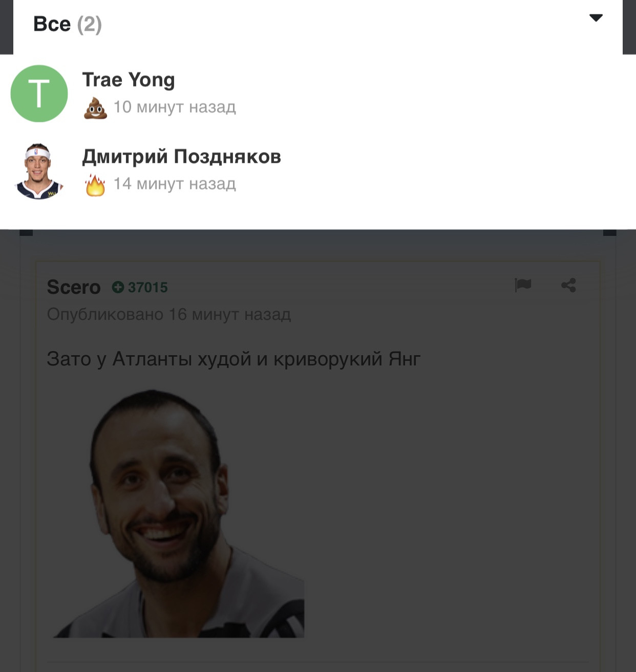Click the 37015 reputation score

[x=148, y=288]
